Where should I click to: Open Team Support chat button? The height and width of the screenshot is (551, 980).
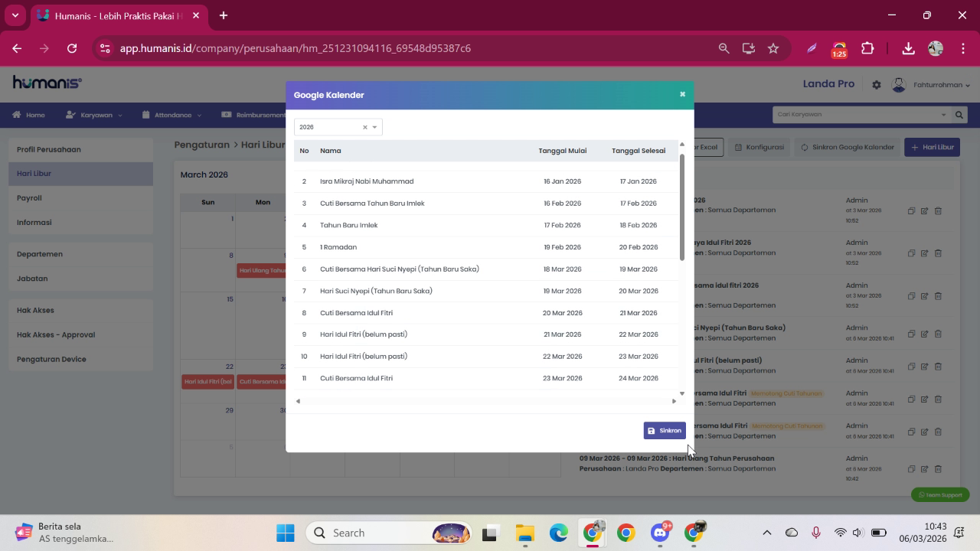(940, 495)
